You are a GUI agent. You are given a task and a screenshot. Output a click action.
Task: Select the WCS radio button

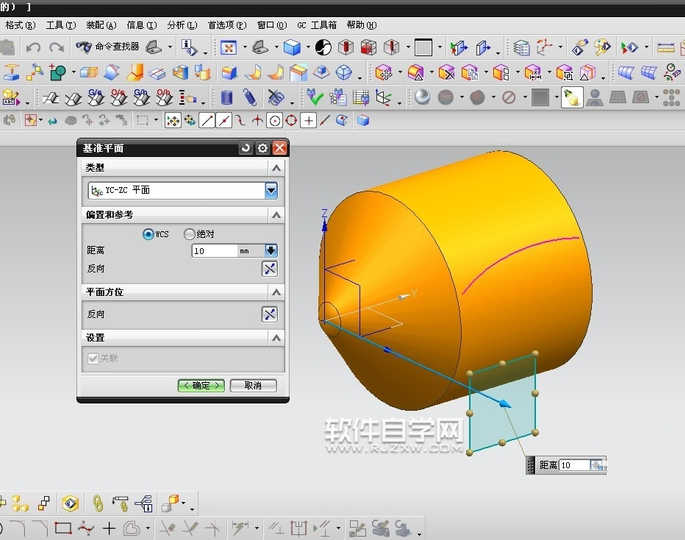[149, 234]
